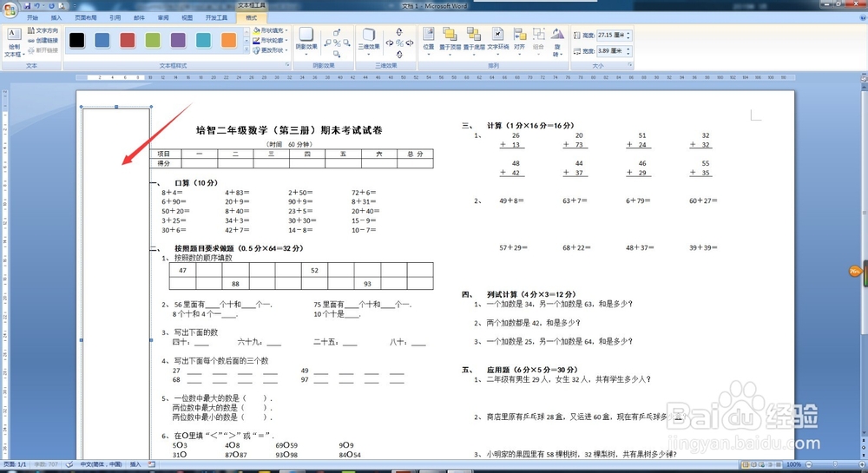Screen dimensions: 868x473
Task: Tilt 3-D effect down icon
Action: [399, 54]
